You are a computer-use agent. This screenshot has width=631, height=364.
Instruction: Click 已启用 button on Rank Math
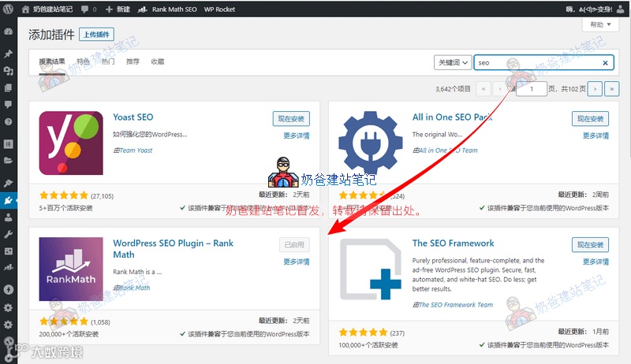click(294, 245)
